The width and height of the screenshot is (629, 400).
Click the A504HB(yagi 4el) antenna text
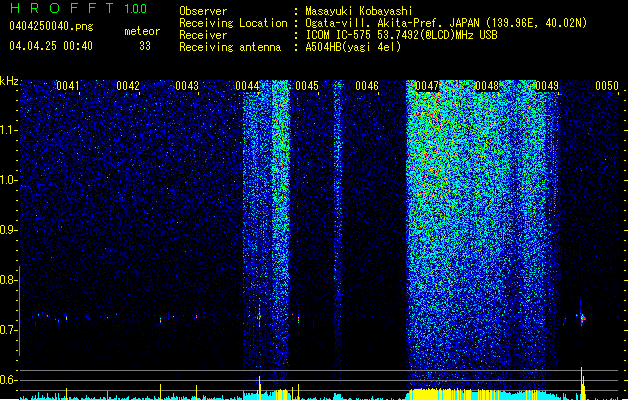[353, 47]
